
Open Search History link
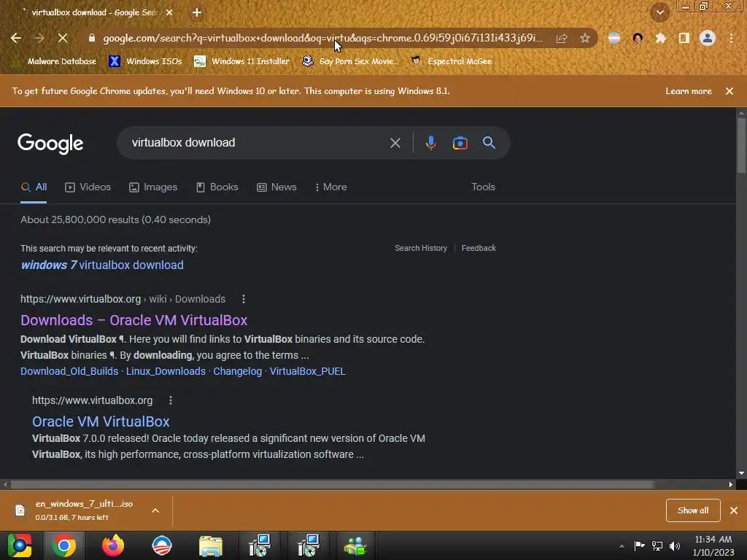coord(421,248)
